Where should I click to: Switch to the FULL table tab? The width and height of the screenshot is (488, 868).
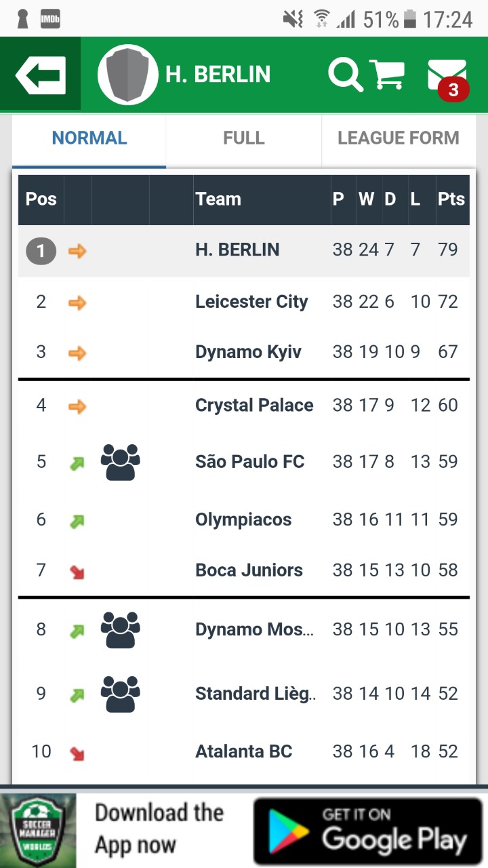click(x=243, y=138)
